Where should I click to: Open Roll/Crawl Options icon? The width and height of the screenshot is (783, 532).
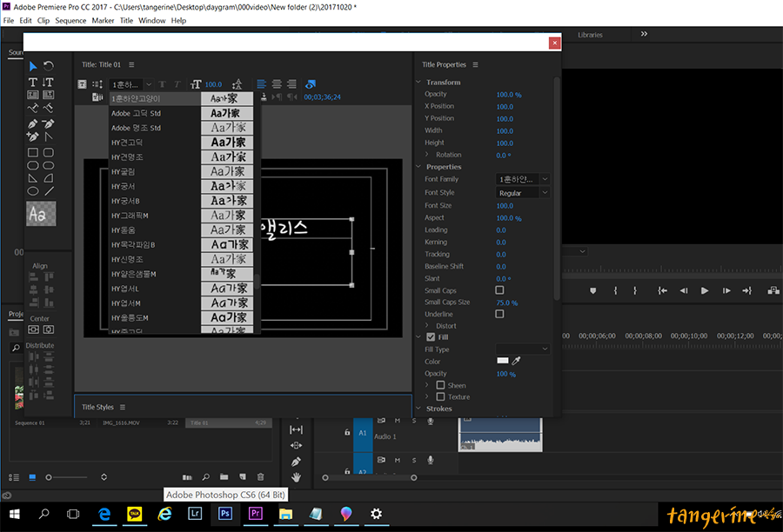97,84
